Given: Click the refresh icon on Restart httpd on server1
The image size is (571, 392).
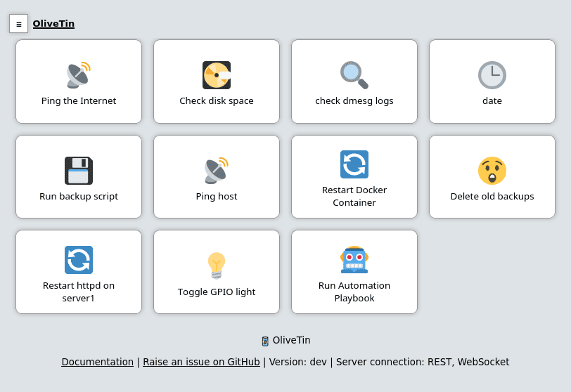Looking at the screenshot, I should click(79, 260).
